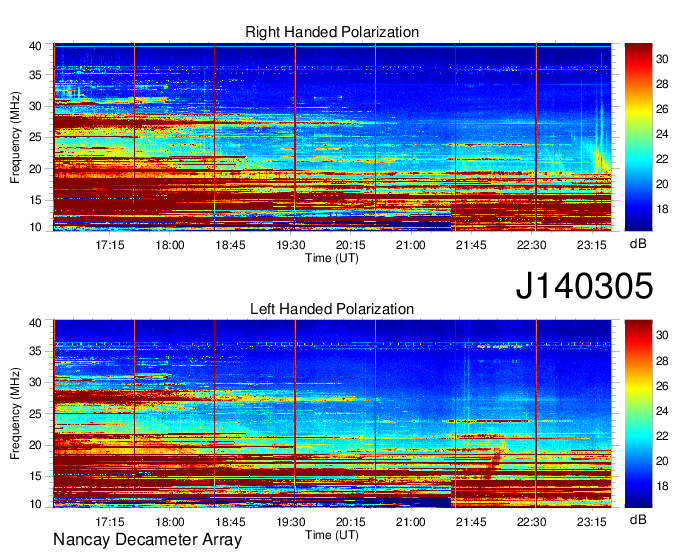This screenshot has height=552, width=680.
Task: Select the J140305 observation label
Action: pos(584,286)
